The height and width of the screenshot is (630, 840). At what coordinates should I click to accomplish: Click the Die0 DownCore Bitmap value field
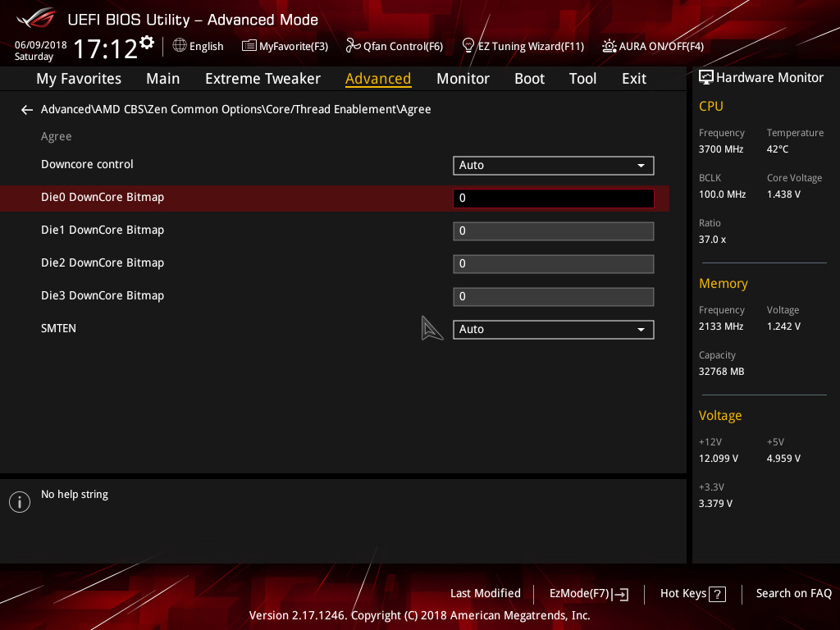coord(554,199)
